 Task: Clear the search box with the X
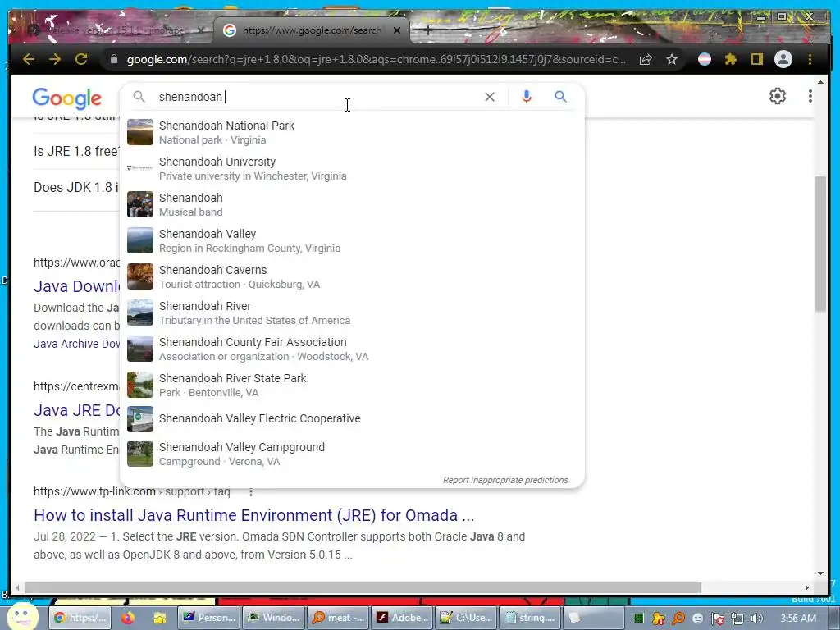490,97
